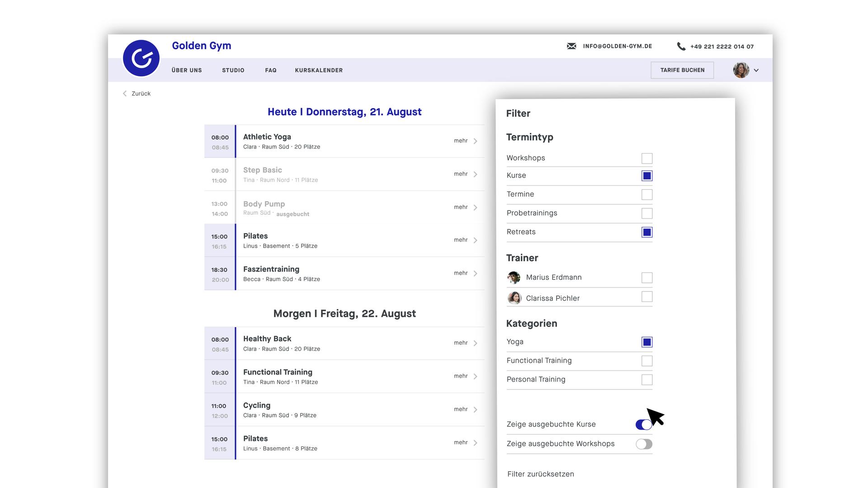This screenshot has height=488, width=868.
Task: Open the profile dropdown chevron
Action: coord(756,70)
